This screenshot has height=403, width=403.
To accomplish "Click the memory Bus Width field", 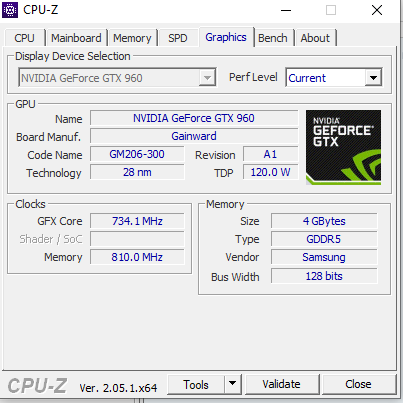I will (x=324, y=276).
